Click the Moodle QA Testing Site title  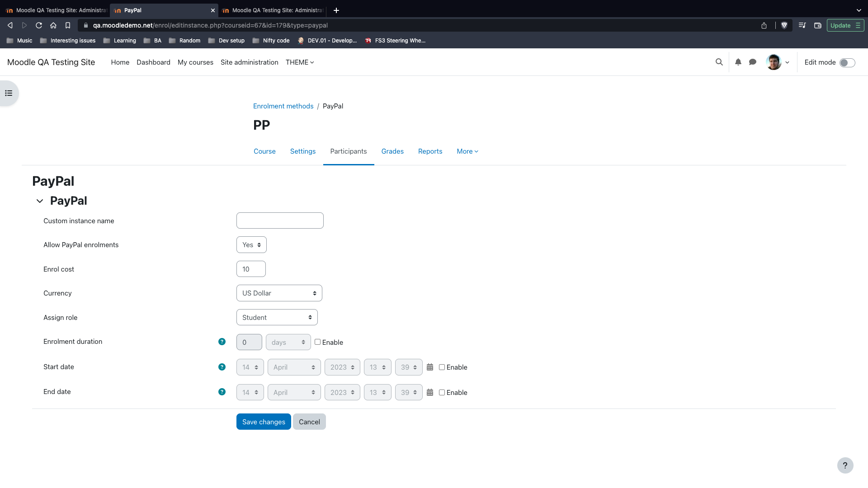click(x=51, y=62)
